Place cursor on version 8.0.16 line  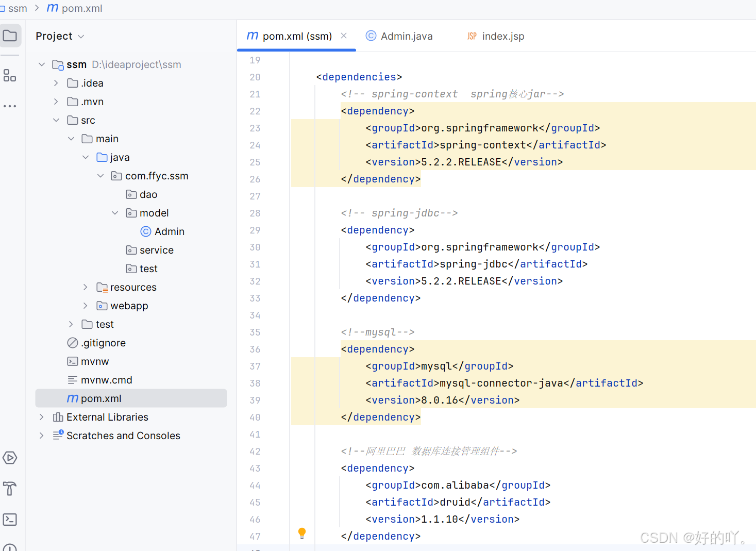click(x=443, y=400)
